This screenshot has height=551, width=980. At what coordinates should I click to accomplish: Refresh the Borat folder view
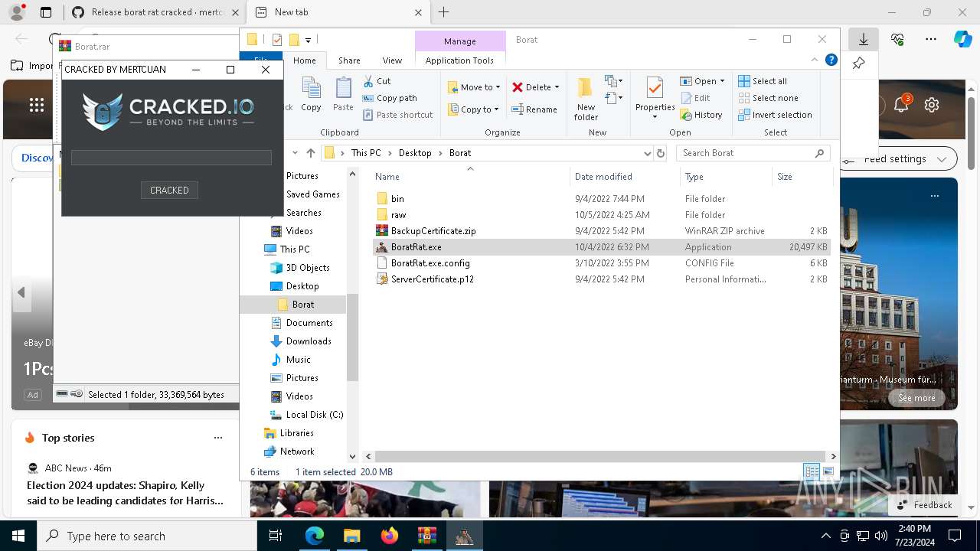661,153
